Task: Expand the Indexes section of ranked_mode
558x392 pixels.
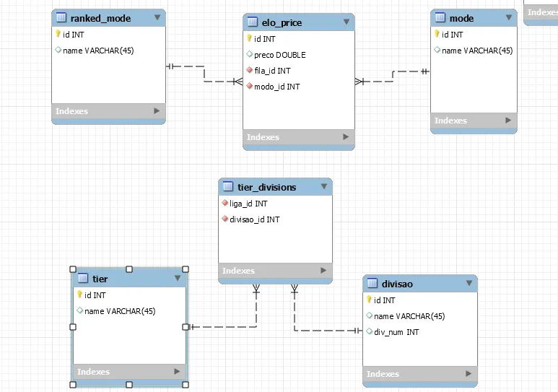Action: click(x=157, y=110)
